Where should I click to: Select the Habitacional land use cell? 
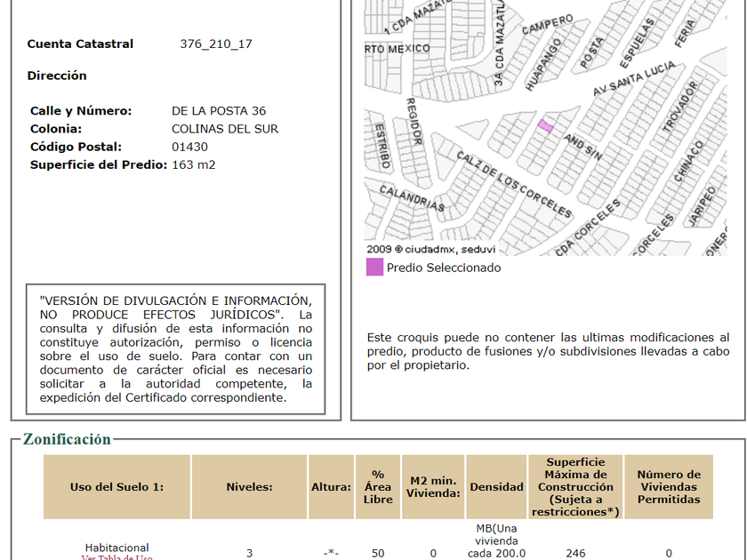coord(116,548)
